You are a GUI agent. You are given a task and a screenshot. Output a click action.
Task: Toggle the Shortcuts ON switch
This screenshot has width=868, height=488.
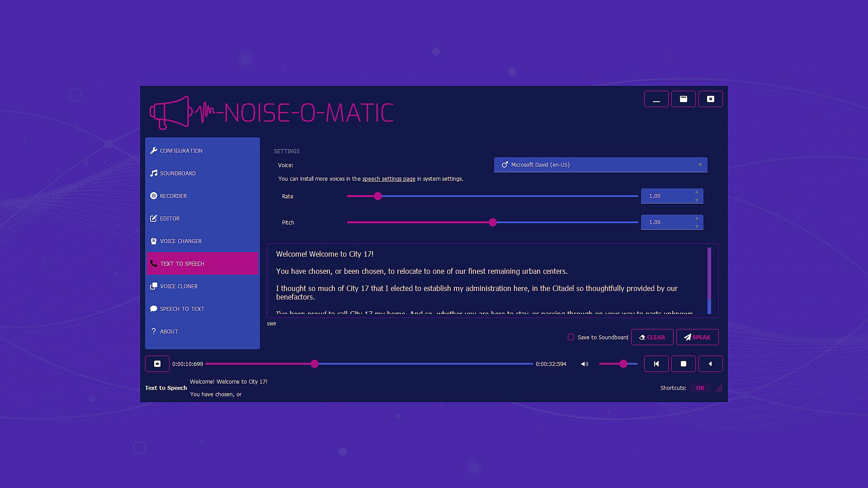coord(700,388)
